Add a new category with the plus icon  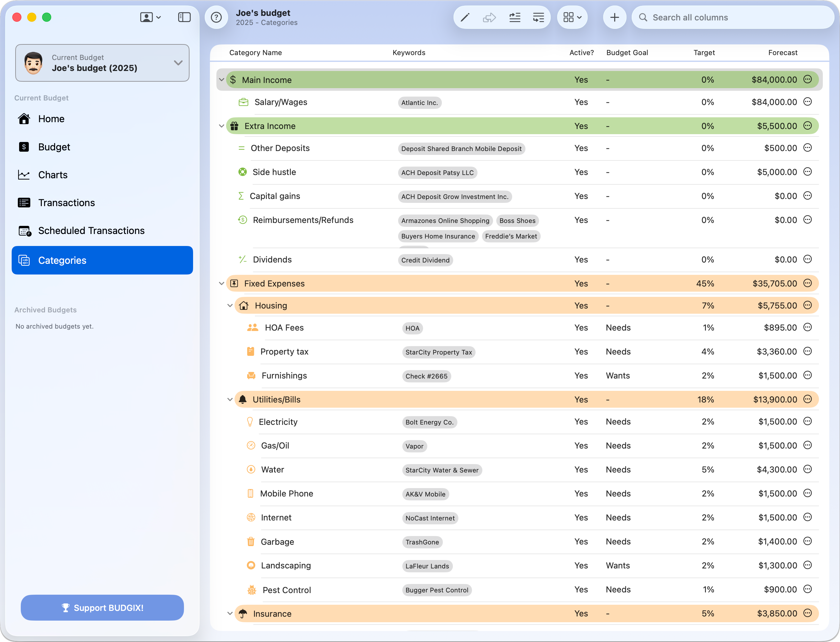614,17
